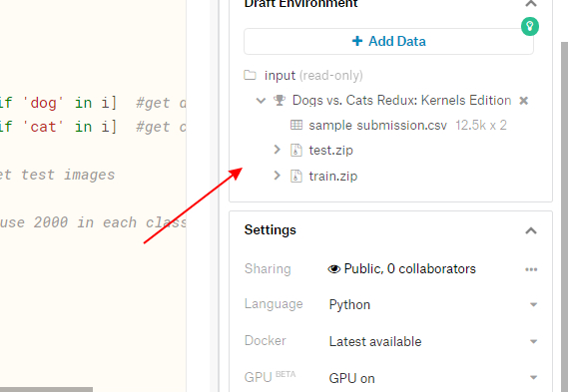Click the green lightbulb tip icon
Image resolution: width=568 pixels, height=392 pixels.
pos(530,26)
